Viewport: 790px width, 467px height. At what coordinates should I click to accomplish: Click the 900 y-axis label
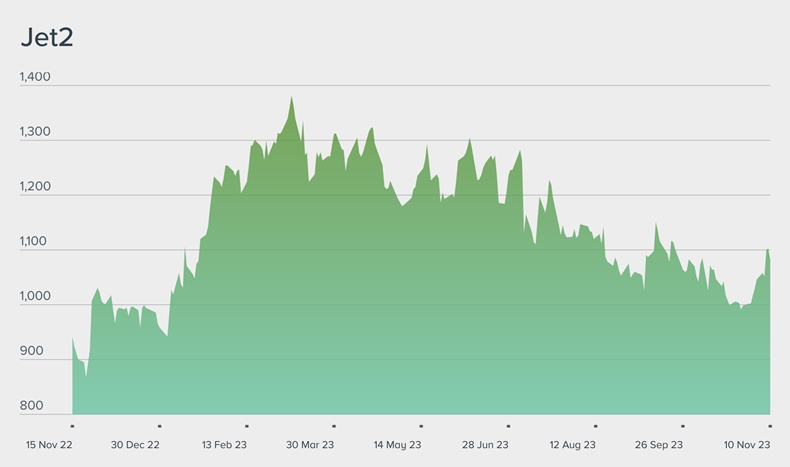pos(31,351)
